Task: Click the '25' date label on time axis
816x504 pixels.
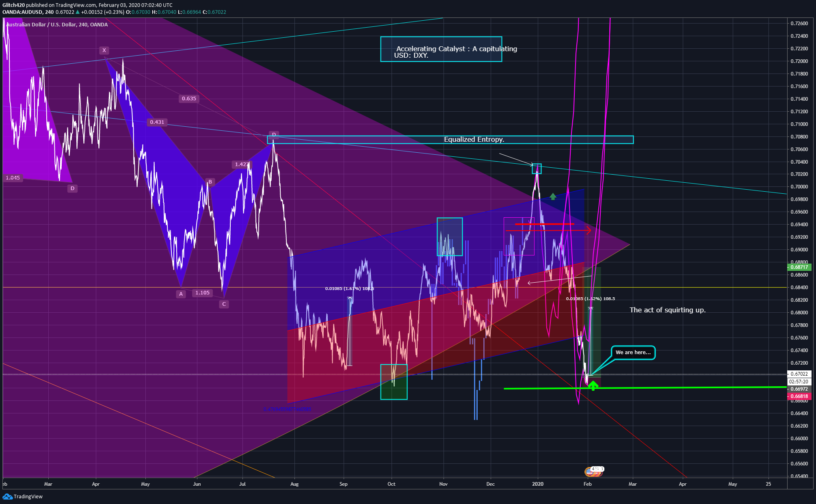Action: coord(768,484)
